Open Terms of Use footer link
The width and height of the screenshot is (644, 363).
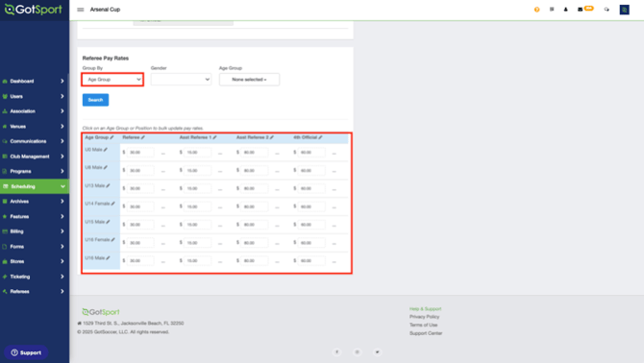[423, 325]
